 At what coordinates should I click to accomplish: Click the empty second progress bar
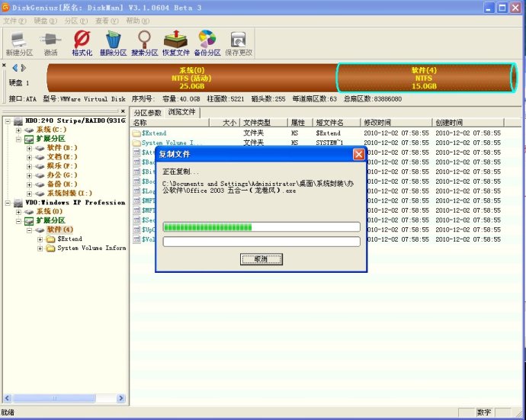pos(261,242)
